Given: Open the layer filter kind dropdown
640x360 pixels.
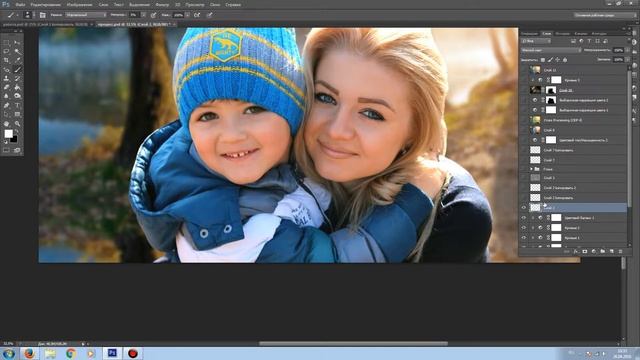Looking at the screenshot, I should pos(536,41).
